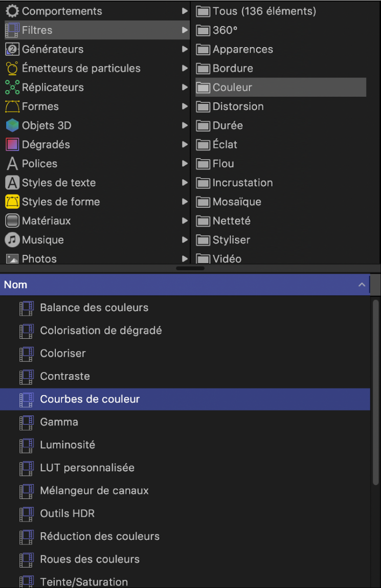Click the Émetteurs de particules clock icon
Image resolution: width=381 pixels, height=588 pixels.
11,68
